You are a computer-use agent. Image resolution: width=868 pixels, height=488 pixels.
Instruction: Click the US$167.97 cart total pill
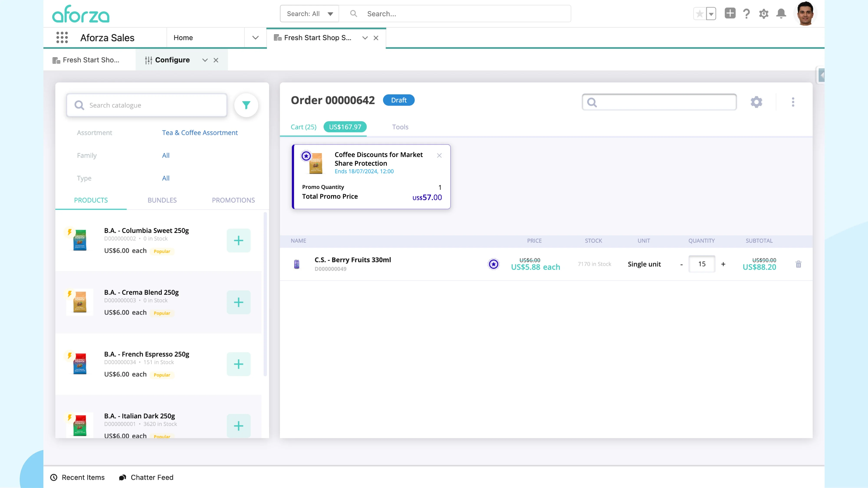click(x=345, y=127)
